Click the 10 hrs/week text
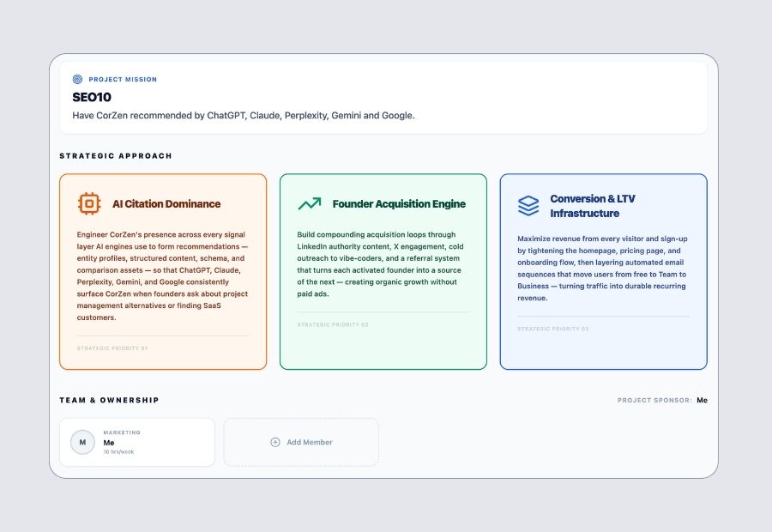The width and height of the screenshot is (772, 532). 118,451
